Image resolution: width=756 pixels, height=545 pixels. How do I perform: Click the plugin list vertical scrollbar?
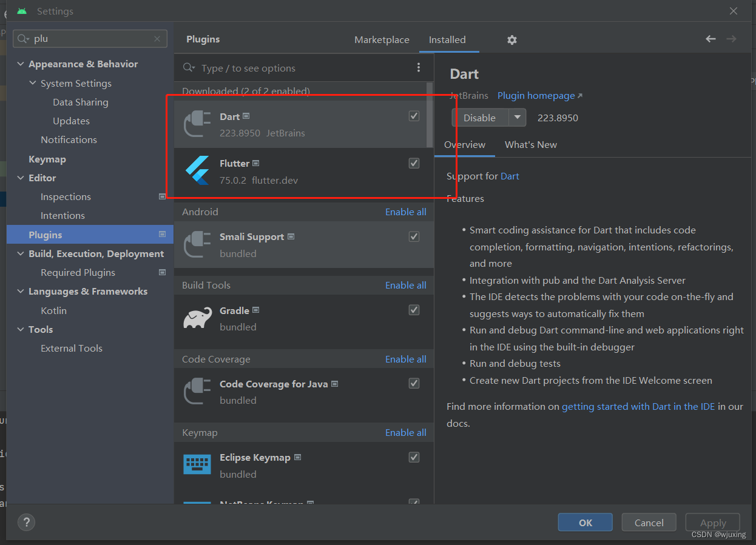(430, 115)
